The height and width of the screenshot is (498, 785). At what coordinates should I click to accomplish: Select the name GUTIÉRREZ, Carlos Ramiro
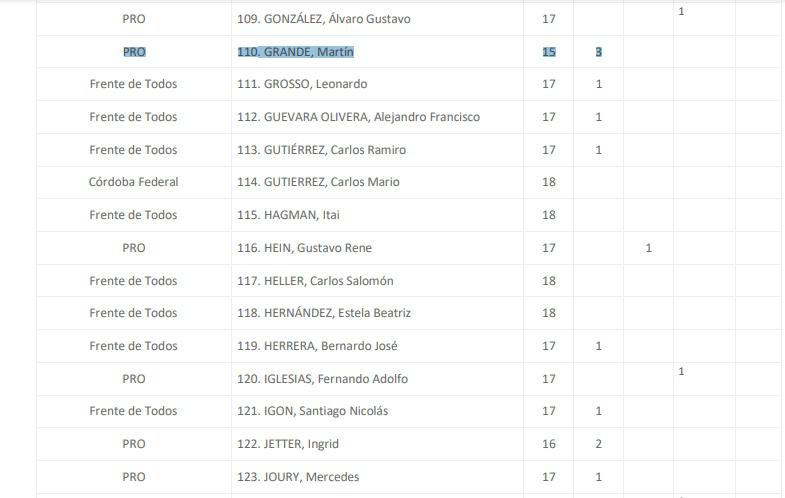click(x=334, y=150)
